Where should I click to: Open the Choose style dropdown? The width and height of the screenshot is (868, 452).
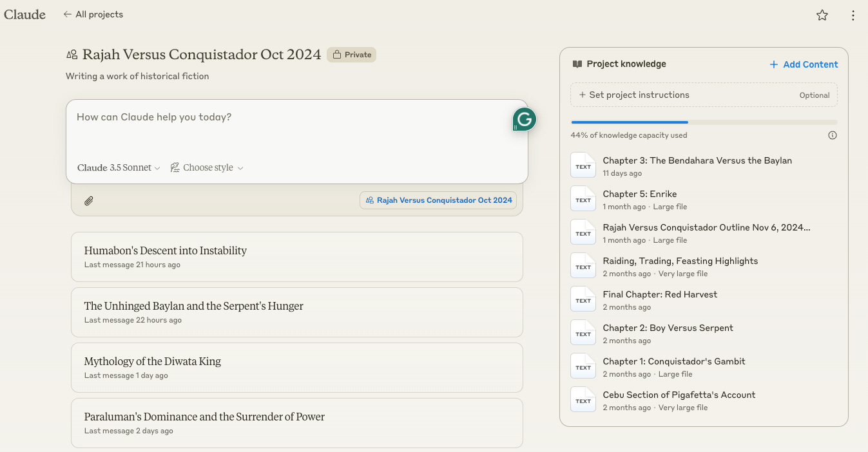pos(207,167)
